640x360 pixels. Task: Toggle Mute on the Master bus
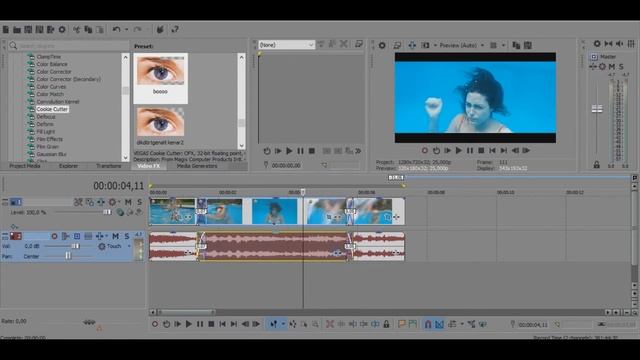[x=612, y=67]
